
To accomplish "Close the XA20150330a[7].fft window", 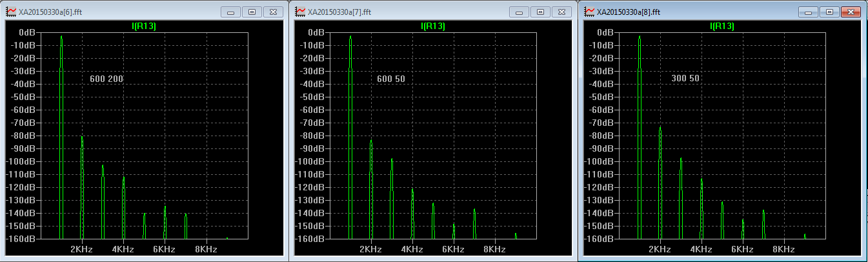I will tap(562, 12).
